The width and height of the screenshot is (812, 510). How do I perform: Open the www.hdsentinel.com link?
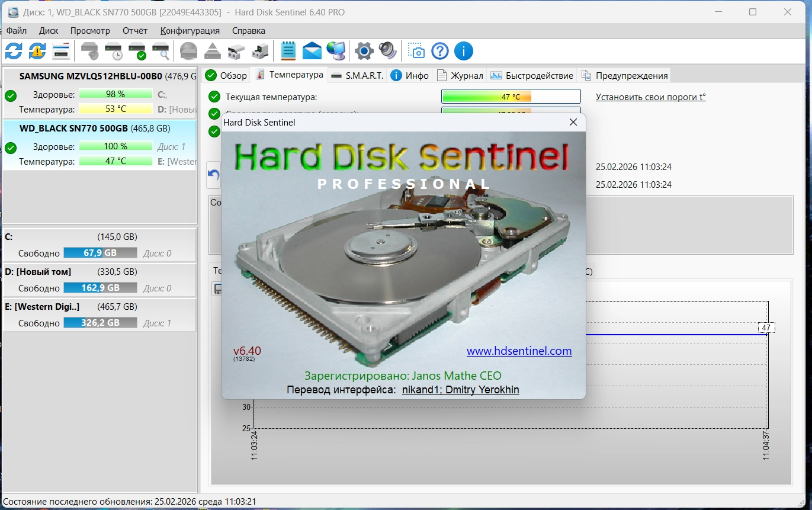tap(519, 351)
